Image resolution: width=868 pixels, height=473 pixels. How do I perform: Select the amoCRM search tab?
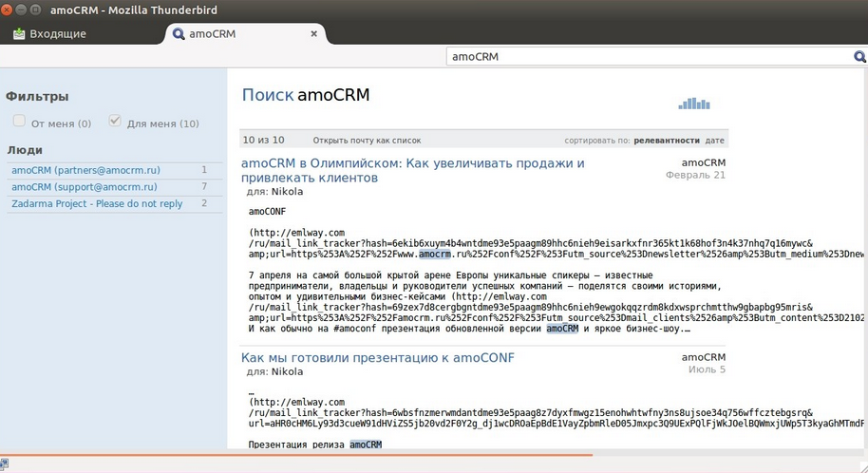(x=244, y=34)
